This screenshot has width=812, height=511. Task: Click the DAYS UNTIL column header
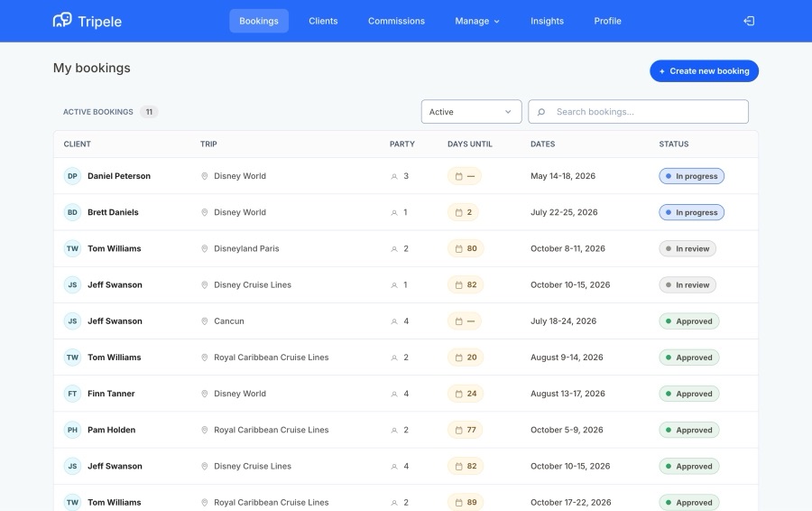(470, 144)
